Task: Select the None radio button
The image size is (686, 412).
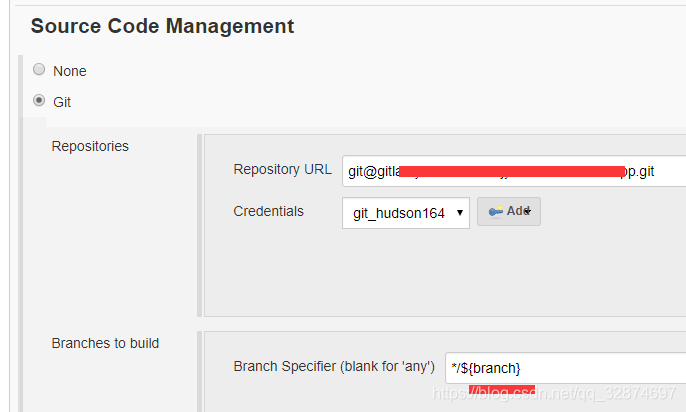Action: [39, 69]
